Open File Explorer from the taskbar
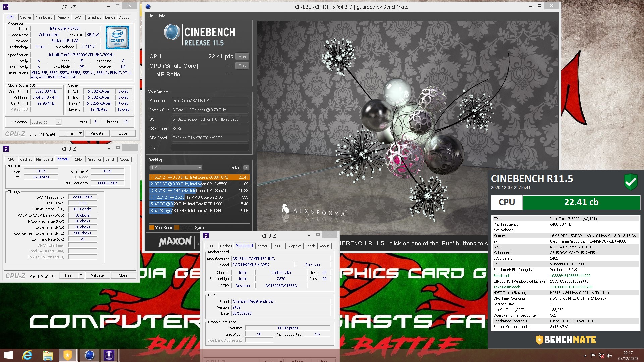 click(48, 355)
